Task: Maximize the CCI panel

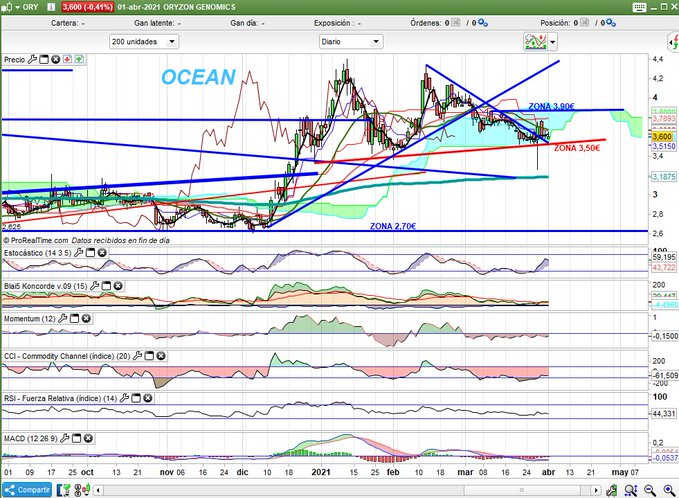Action: click(x=149, y=356)
